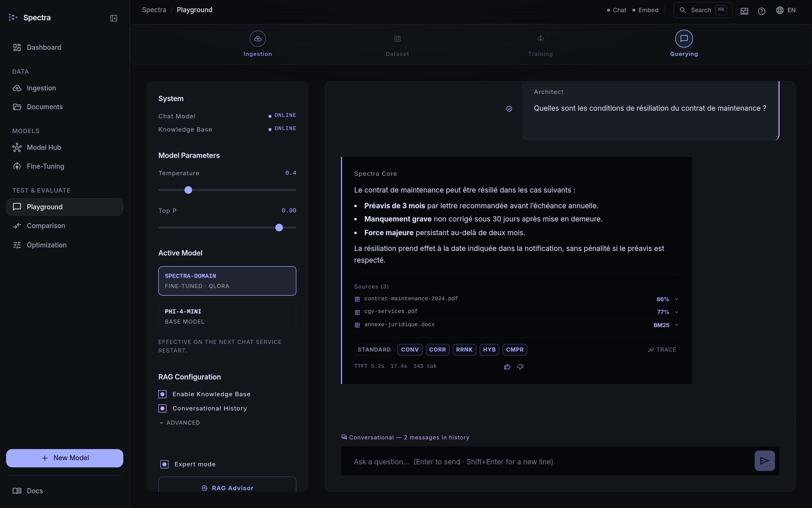This screenshot has width=812, height=508.
Task: Toggle the Expert mode checkbox
Action: (x=164, y=464)
